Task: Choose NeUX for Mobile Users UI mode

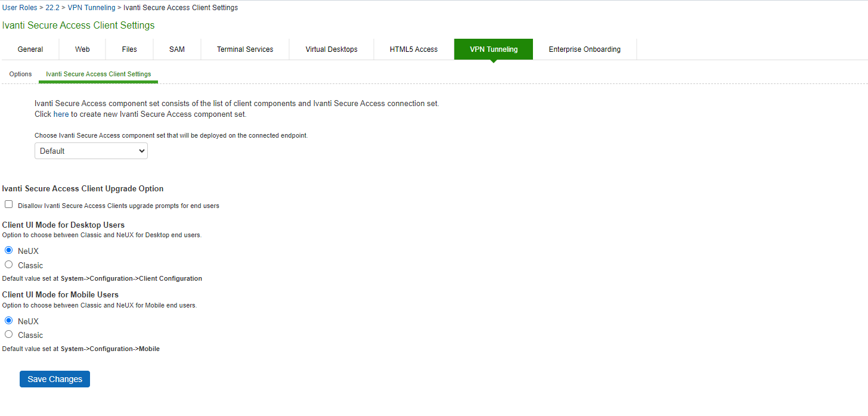Action: tap(9, 321)
